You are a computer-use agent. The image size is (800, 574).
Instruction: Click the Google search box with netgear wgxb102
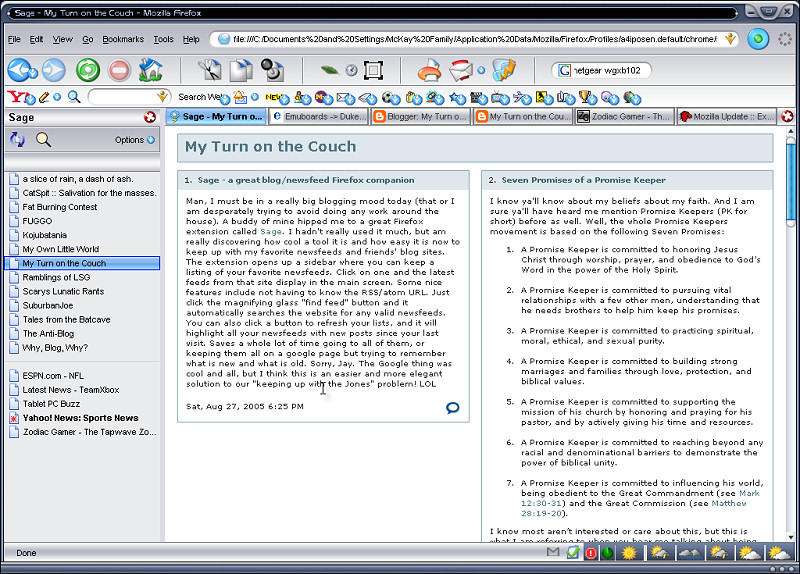[x=601, y=70]
